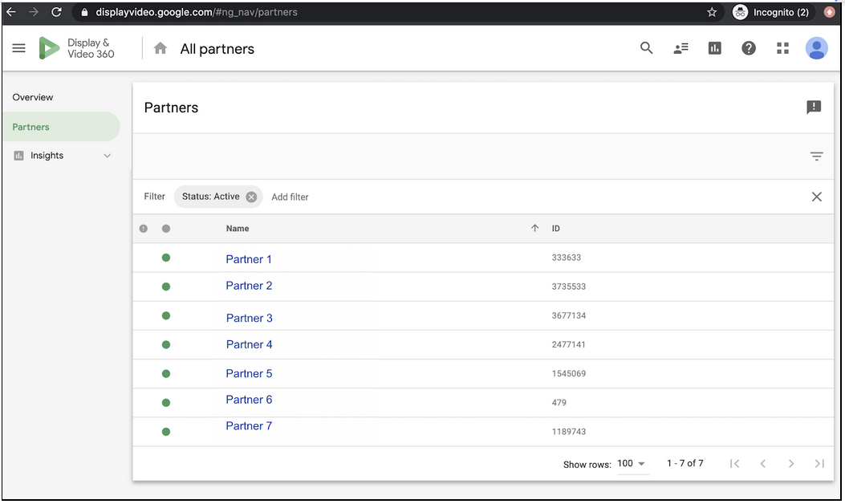Click the 1 - 7 of 7 pagination text
845x504 pixels.
[x=685, y=464]
